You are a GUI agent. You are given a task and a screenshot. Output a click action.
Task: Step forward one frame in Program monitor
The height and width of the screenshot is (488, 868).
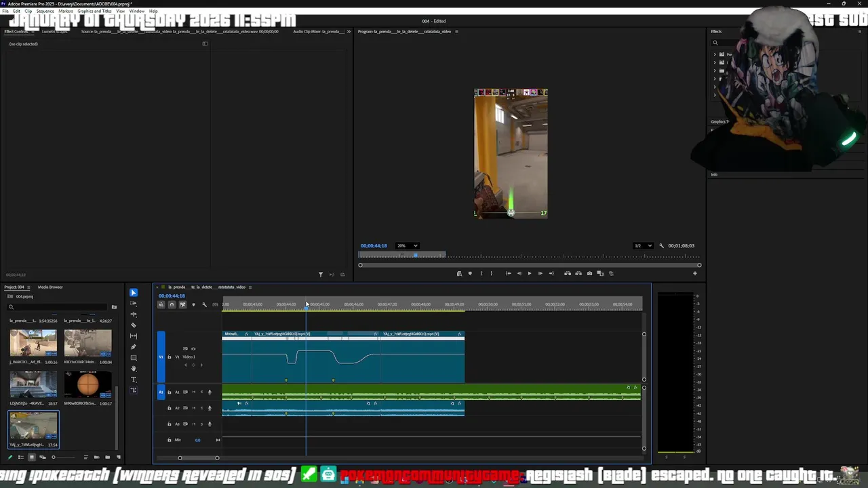(540, 273)
